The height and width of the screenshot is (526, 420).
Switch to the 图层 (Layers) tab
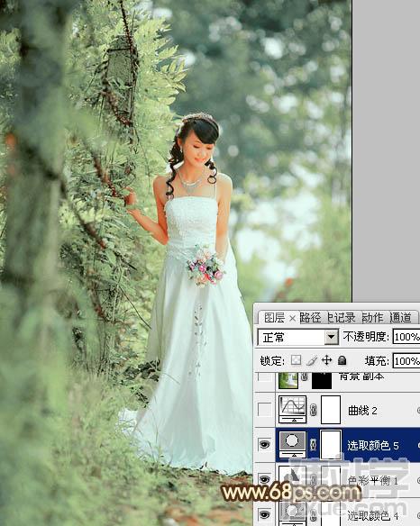tap(274, 317)
